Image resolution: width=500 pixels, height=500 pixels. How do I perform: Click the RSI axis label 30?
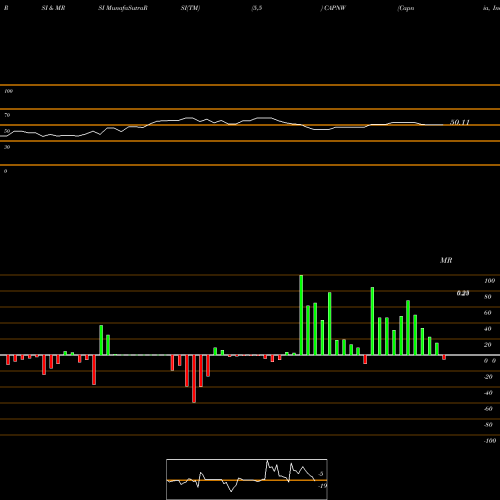[7, 147]
